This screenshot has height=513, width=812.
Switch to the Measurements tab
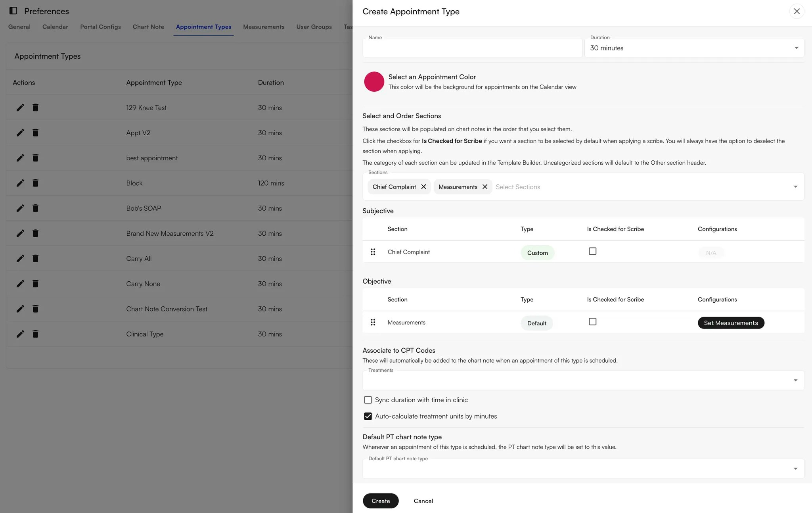264,27
